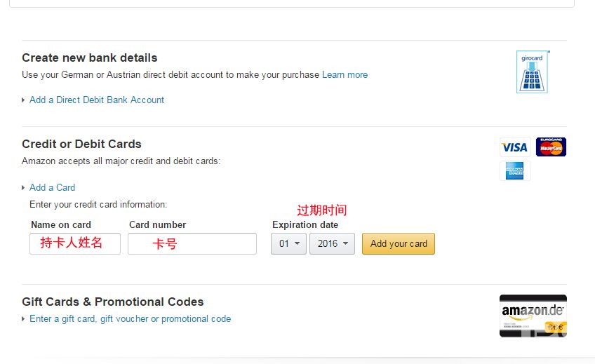Click the Eurocard MasterCard logo
Viewport: 595px width, 364px height.
551,147
